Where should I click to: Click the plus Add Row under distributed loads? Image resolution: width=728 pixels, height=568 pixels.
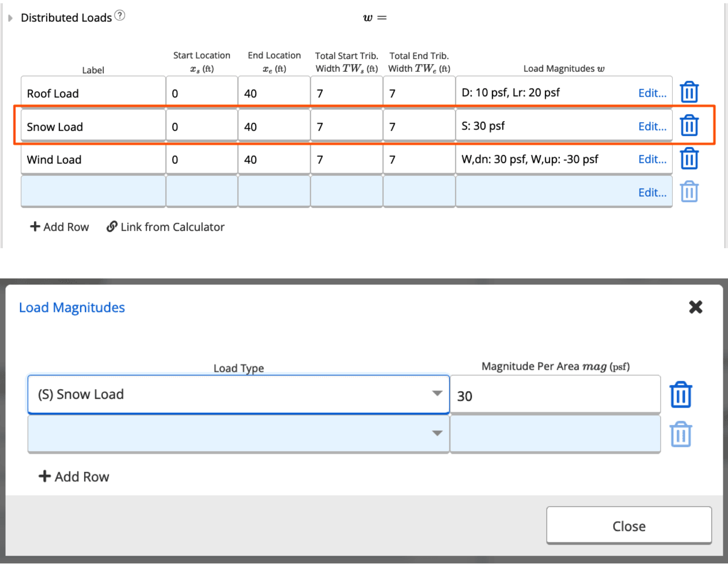coord(59,227)
